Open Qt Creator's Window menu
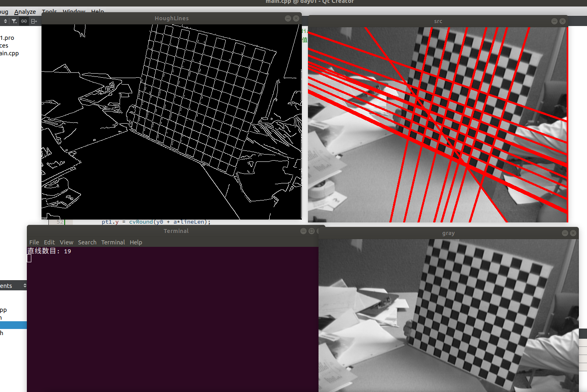This screenshot has width=587, height=392. [74, 11]
